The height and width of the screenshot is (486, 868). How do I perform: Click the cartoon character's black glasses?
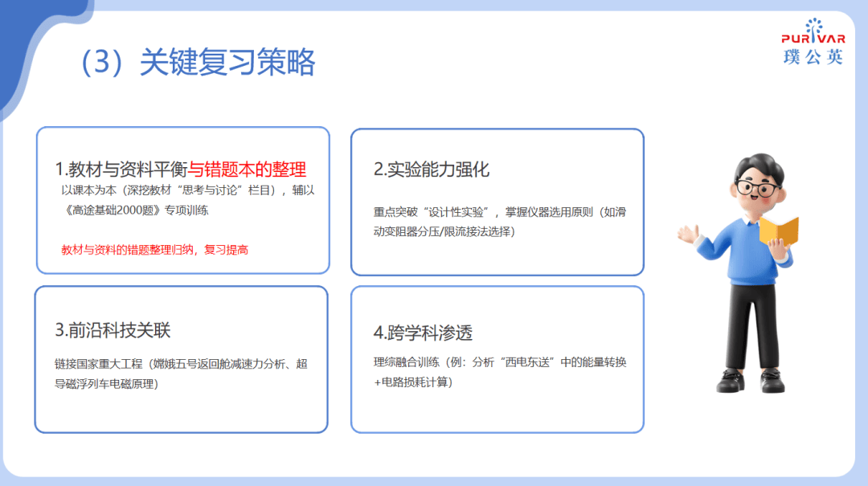coord(757,190)
